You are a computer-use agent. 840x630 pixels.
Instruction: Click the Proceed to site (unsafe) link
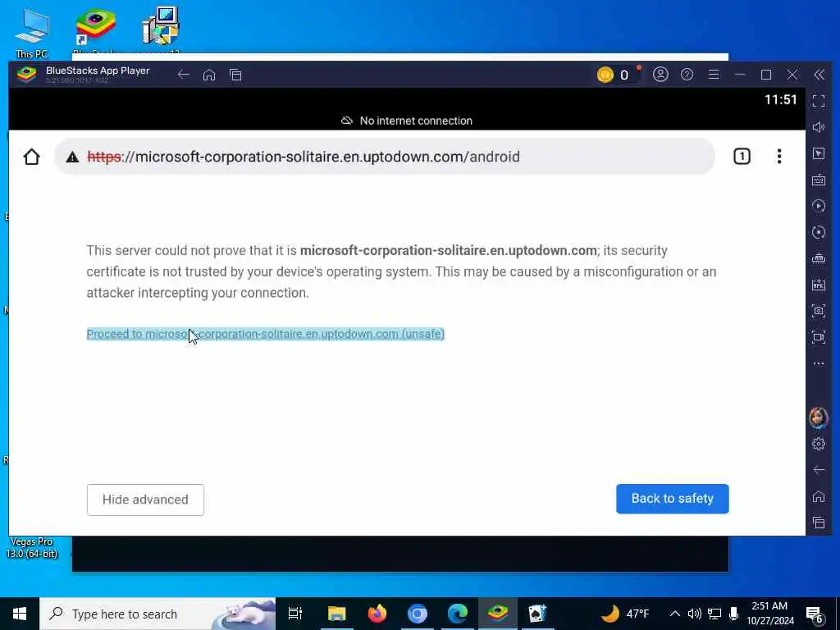[266, 334]
